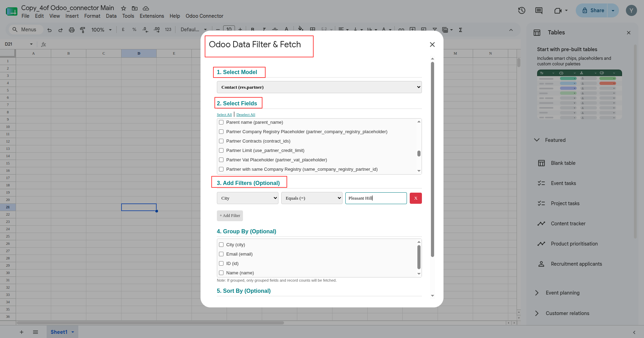644x338 pixels.
Task: Open the 123 number format menu
Action: click(168, 30)
